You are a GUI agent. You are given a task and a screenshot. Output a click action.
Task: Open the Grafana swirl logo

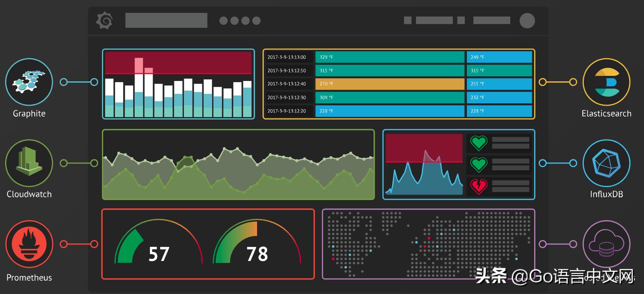[105, 20]
